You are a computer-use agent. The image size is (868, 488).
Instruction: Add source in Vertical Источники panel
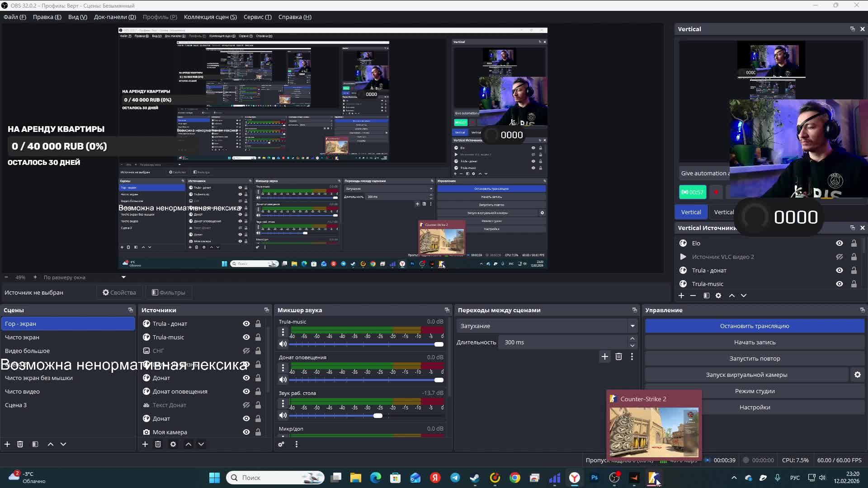681,296
